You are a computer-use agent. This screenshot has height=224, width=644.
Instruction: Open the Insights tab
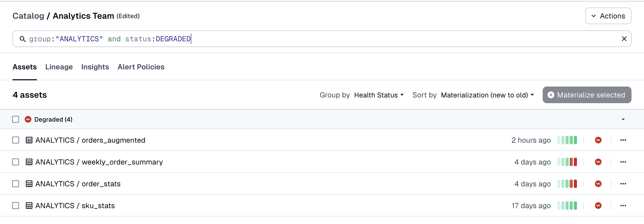click(95, 67)
